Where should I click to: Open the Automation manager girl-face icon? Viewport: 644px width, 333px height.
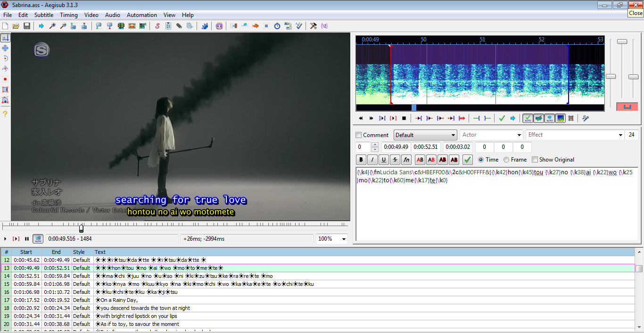(219, 26)
